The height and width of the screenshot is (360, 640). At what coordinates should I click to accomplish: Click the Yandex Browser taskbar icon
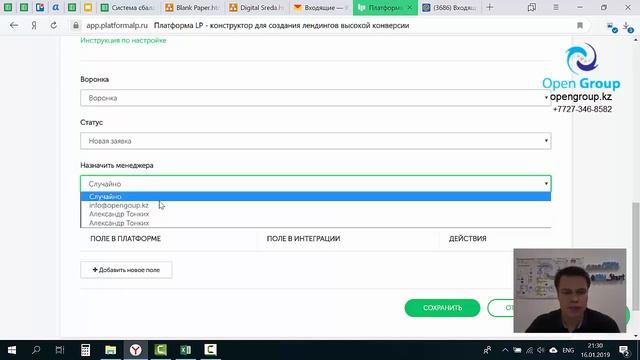(x=136, y=350)
